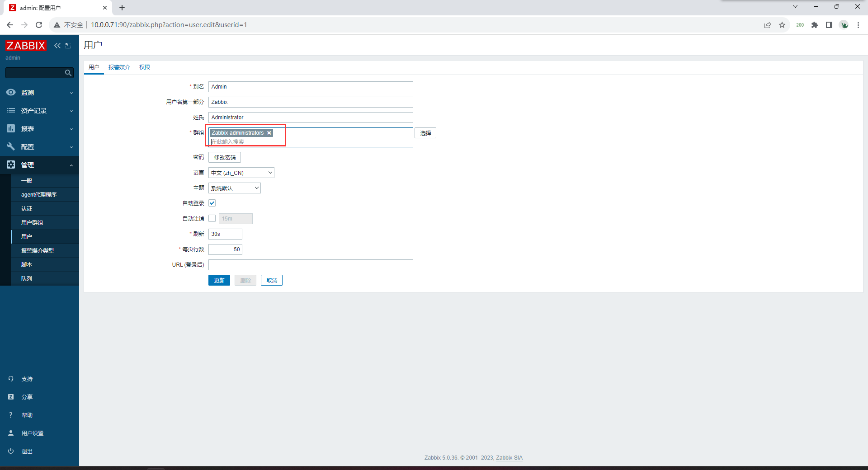Open the 语言 language dropdown

(241, 173)
